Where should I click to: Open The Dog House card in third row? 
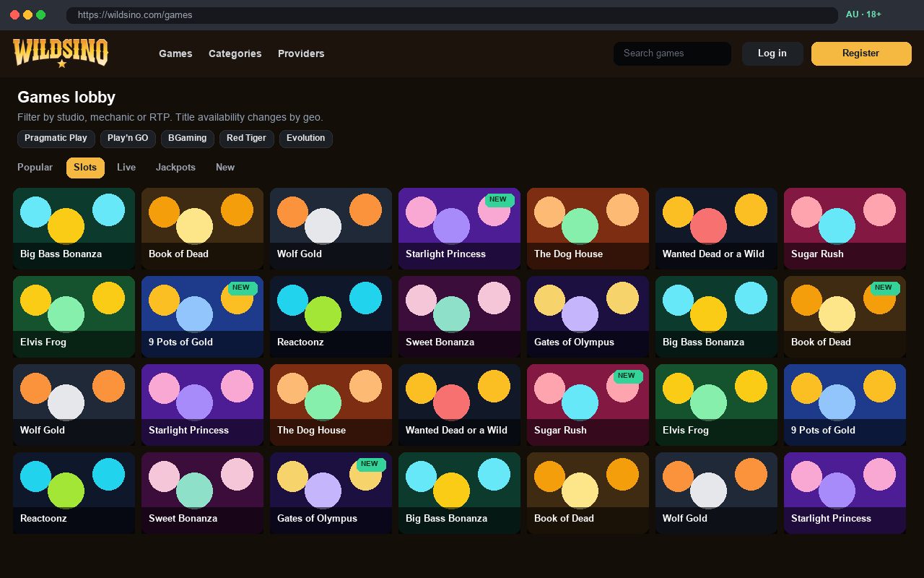331,405
